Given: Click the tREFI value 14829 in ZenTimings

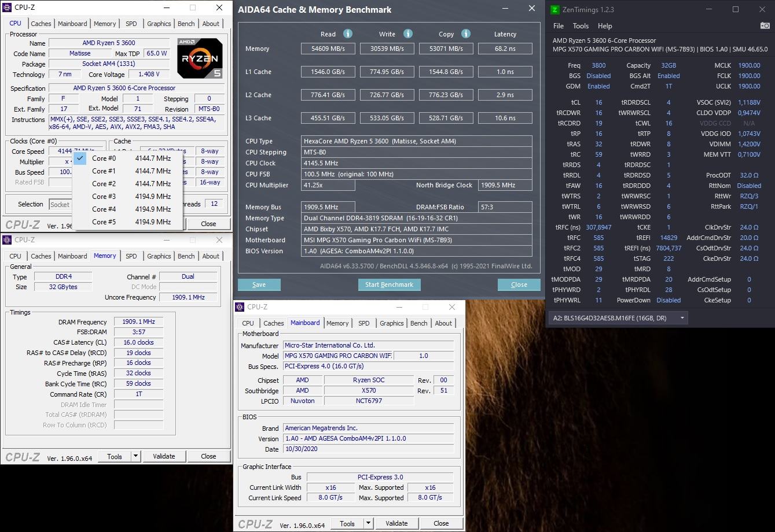Looking at the screenshot, I should pos(669,238).
